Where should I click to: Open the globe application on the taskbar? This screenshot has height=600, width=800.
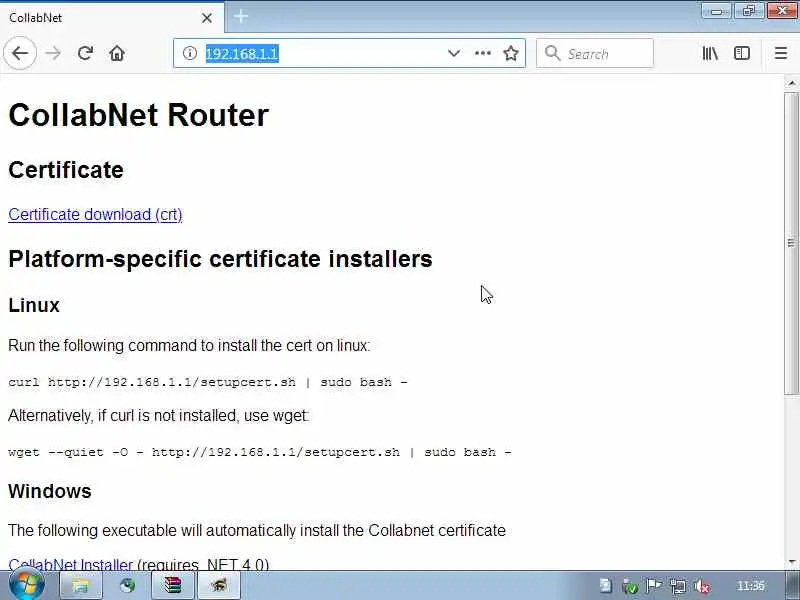(127, 586)
